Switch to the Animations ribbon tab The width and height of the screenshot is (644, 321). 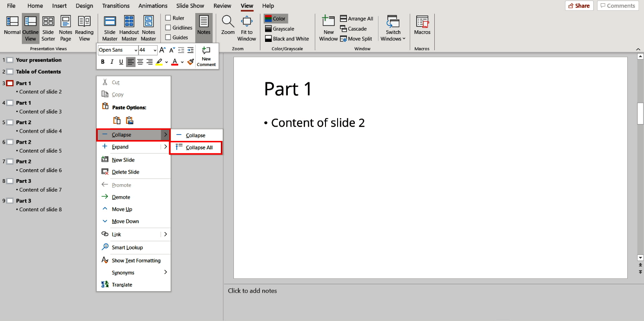tap(153, 6)
